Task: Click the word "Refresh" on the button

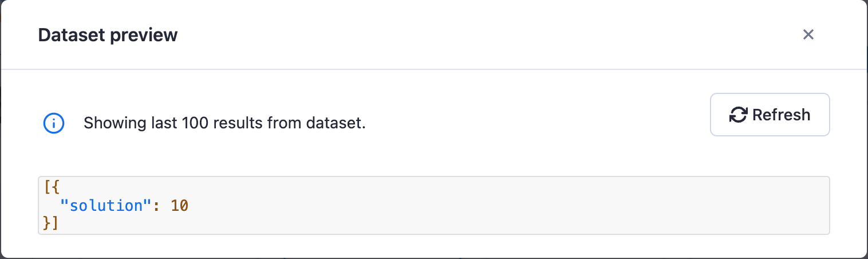Action: click(x=781, y=115)
